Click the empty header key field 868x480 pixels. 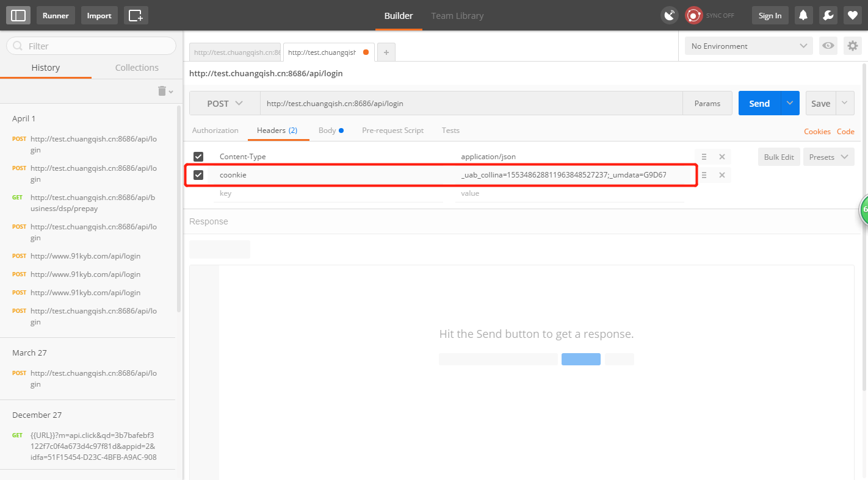coord(328,193)
